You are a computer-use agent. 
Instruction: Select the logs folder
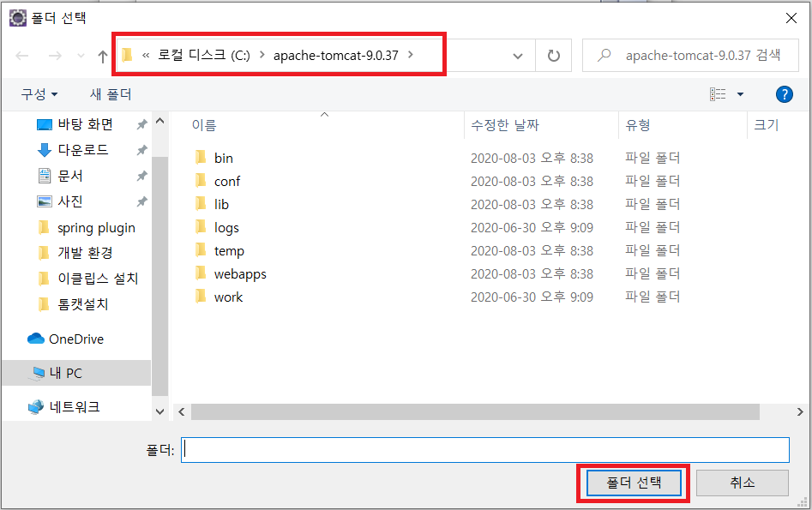227,228
